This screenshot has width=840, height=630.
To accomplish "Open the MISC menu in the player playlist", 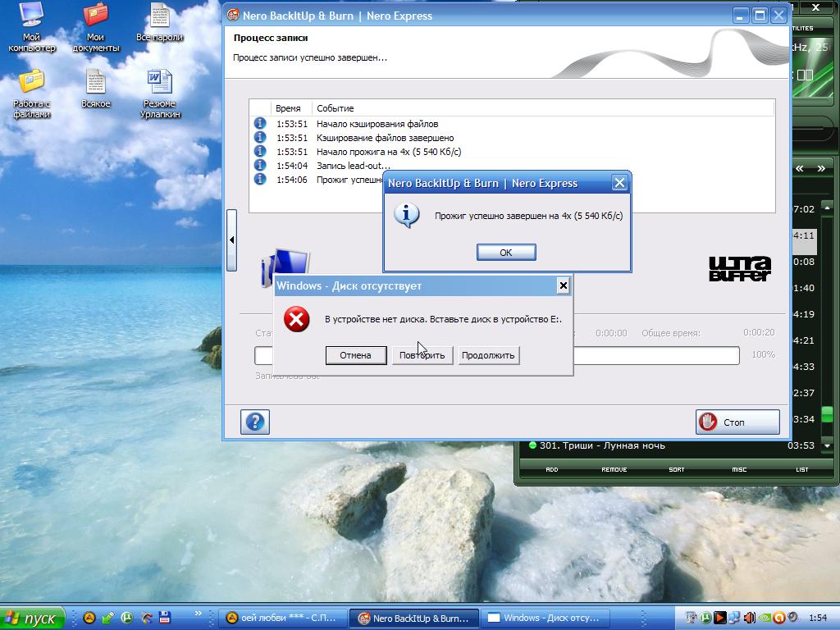I will tap(739, 469).
